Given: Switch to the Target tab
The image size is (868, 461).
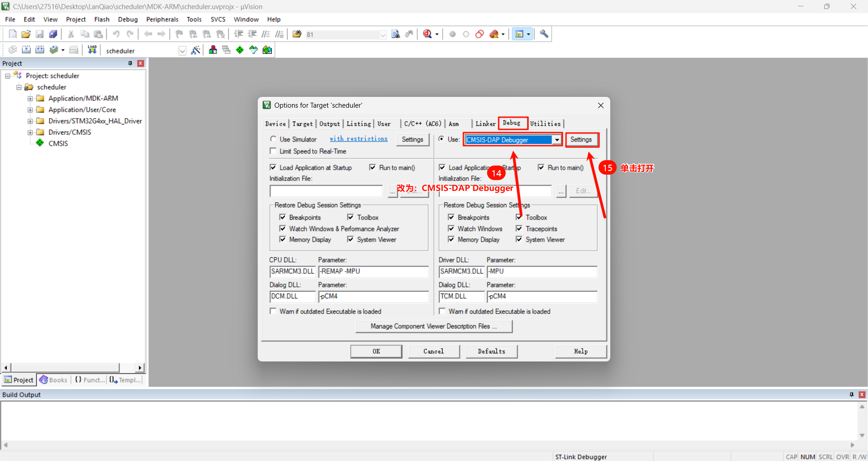Looking at the screenshot, I should pos(302,124).
